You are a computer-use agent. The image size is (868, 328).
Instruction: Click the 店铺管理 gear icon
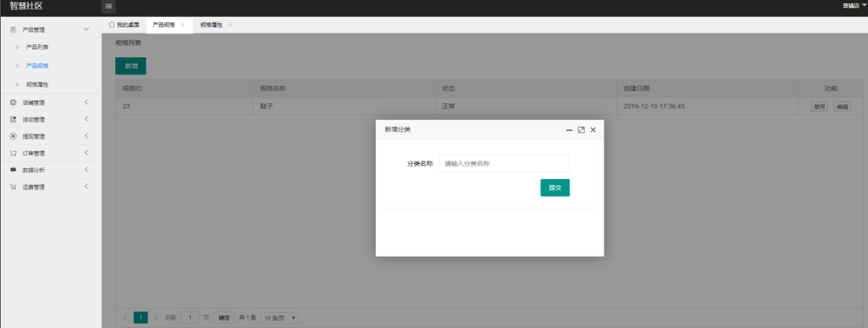[13, 102]
